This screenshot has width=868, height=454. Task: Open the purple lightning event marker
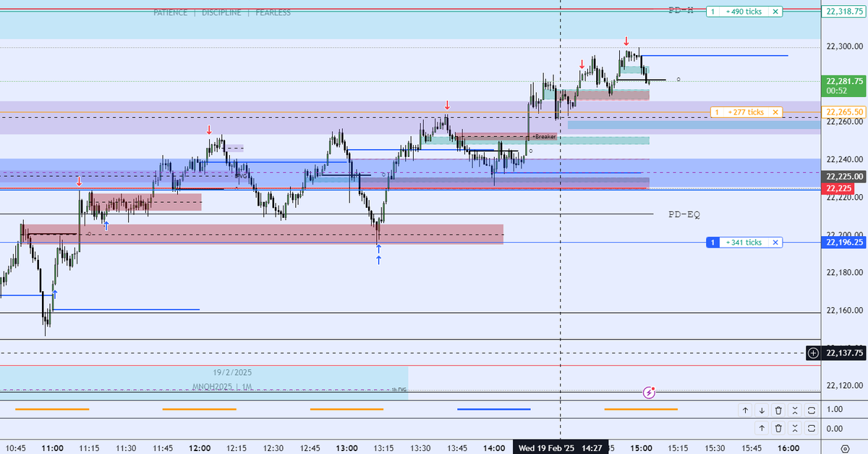tap(650, 392)
